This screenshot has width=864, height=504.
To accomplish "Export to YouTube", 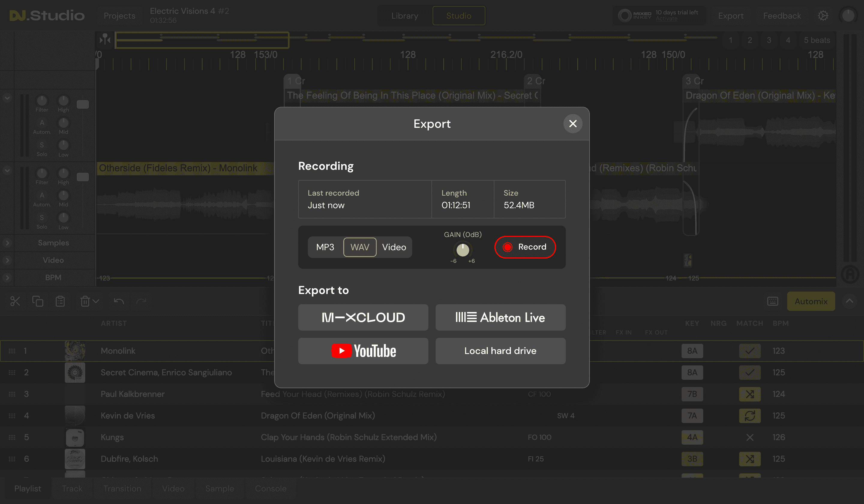I will (x=363, y=351).
